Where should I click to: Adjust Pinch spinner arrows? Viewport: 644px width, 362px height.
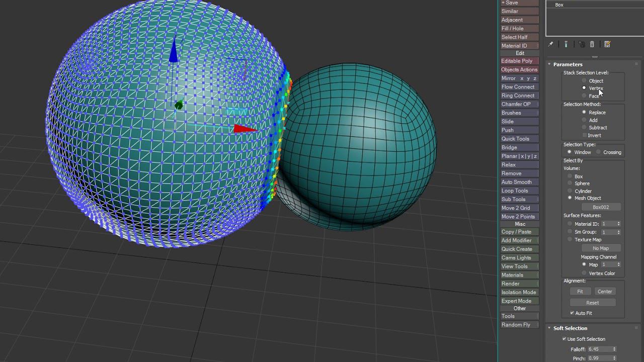[614, 358]
